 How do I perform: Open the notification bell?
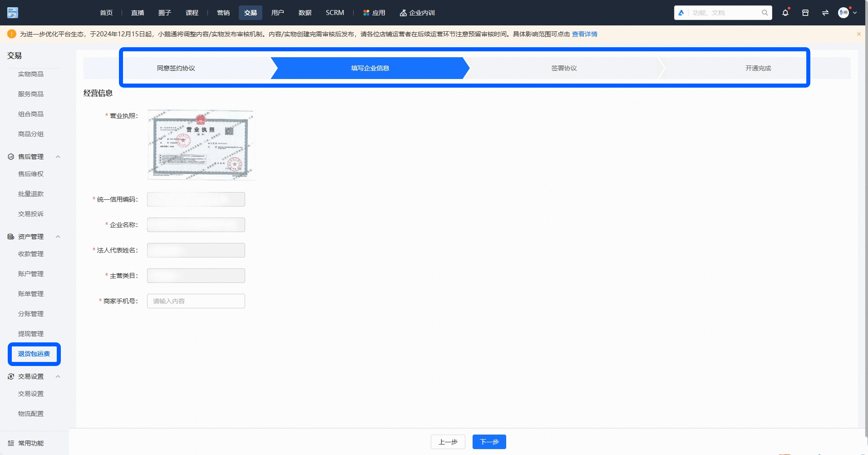[x=785, y=13]
